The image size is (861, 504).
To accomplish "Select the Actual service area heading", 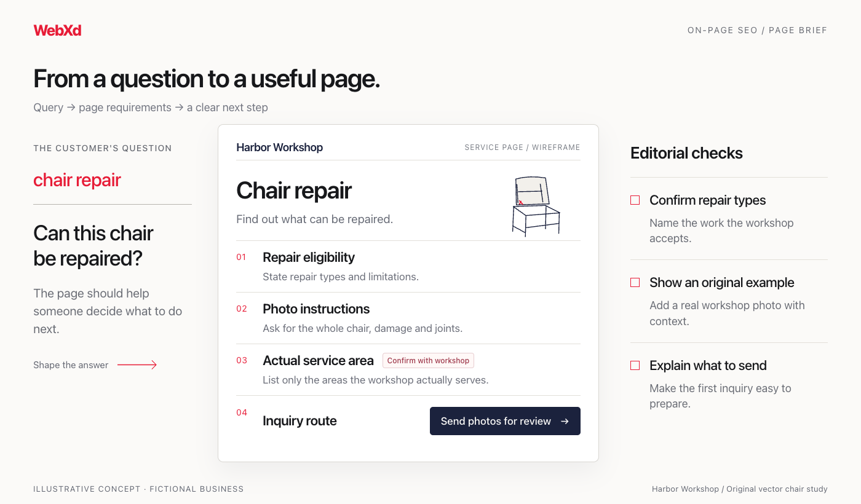I will point(318,361).
